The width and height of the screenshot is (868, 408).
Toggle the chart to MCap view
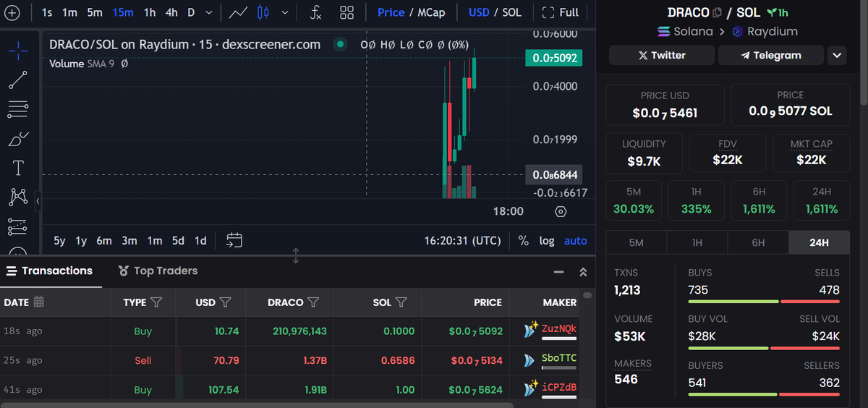click(431, 12)
